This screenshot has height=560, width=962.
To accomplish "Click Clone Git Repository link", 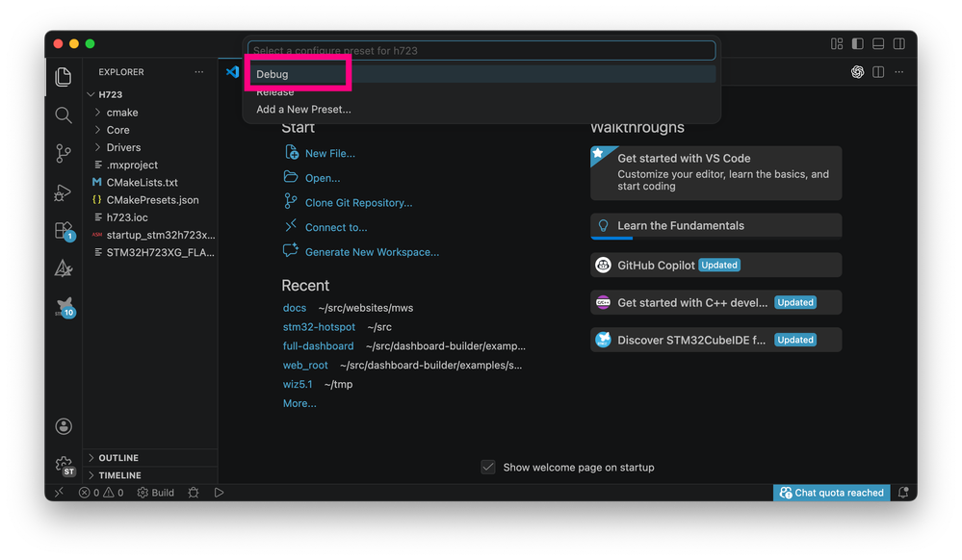I will (x=359, y=202).
